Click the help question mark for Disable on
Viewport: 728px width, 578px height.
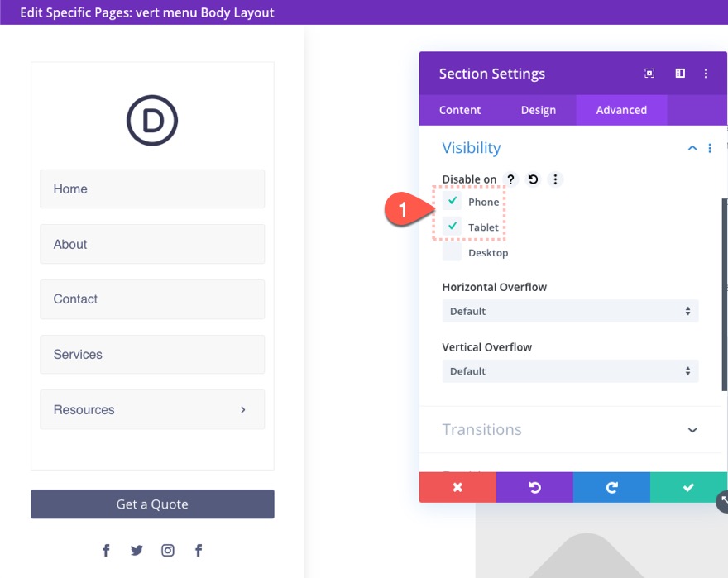click(510, 179)
